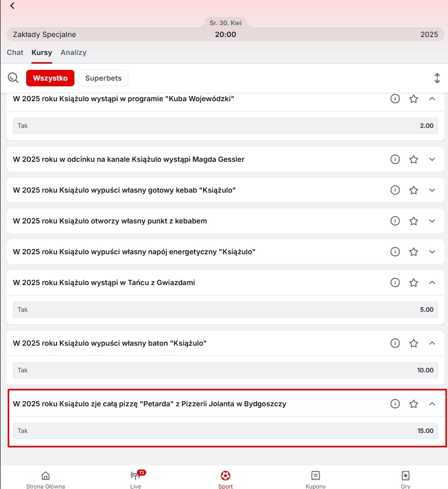Toggle favorite star for baton "Książulo" bet

tap(414, 343)
